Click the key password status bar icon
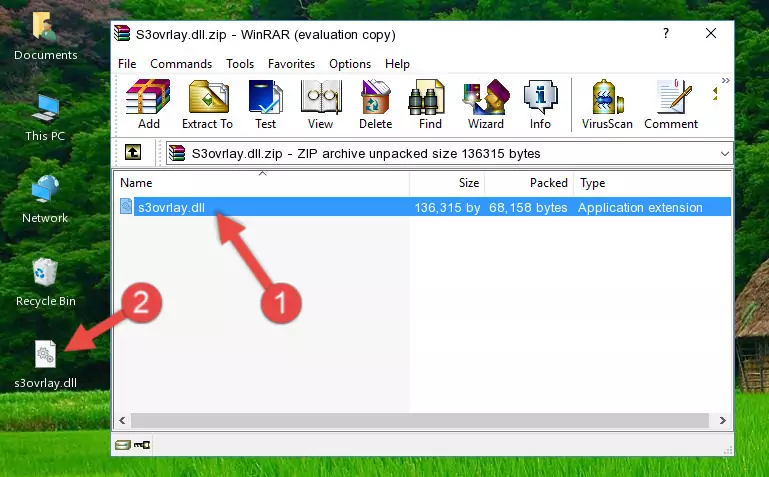This screenshot has width=769, height=477. tap(142, 445)
